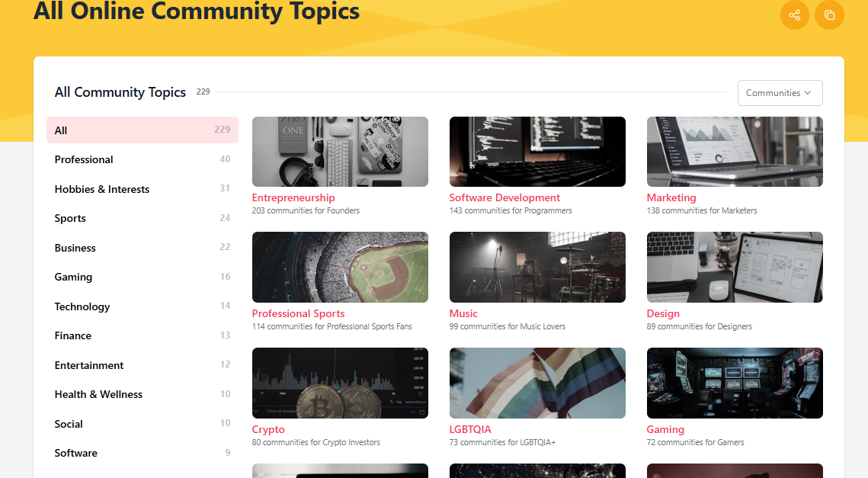
Task: Click "89 communities for Designers" text
Action: pos(699,326)
